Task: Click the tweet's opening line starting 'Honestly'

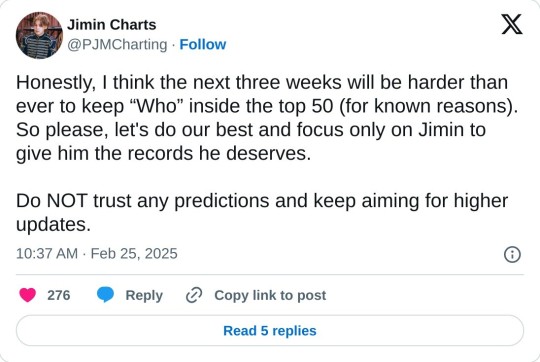Action: tap(262, 83)
